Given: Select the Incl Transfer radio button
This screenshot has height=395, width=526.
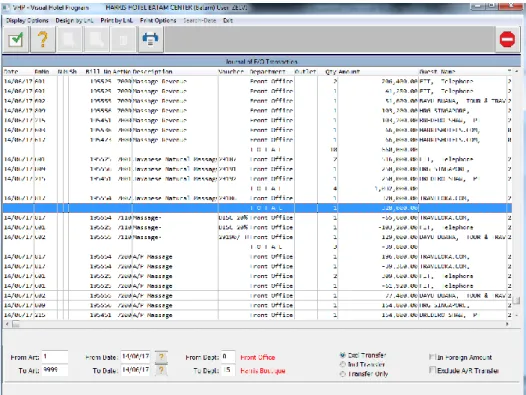Looking at the screenshot, I should point(343,364).
